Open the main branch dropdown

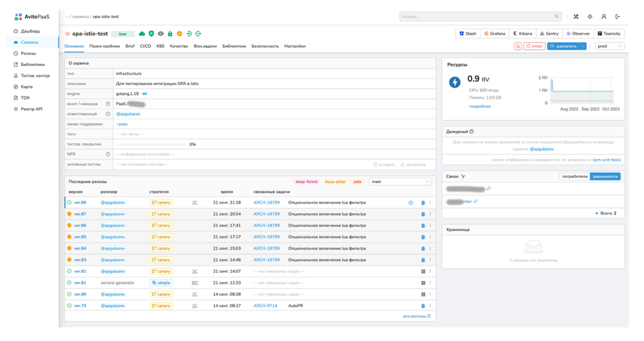(400, 182)
